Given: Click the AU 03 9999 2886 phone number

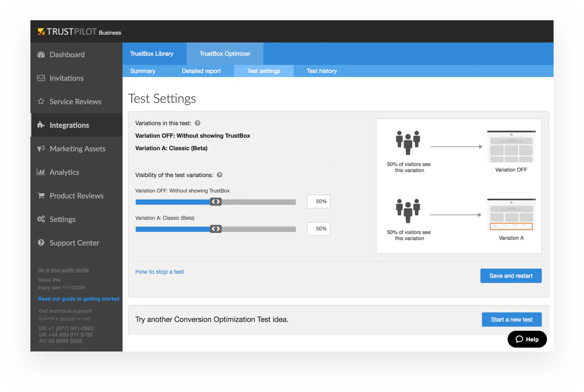Looking at the screenshot, I should point(60,341).
